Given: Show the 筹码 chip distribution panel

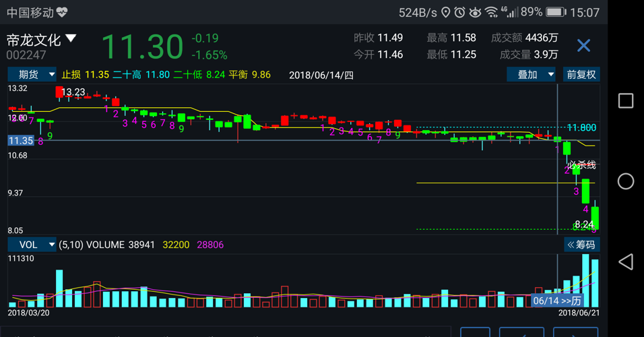Looking at the screenshot, I should click(x=581, y=245).
